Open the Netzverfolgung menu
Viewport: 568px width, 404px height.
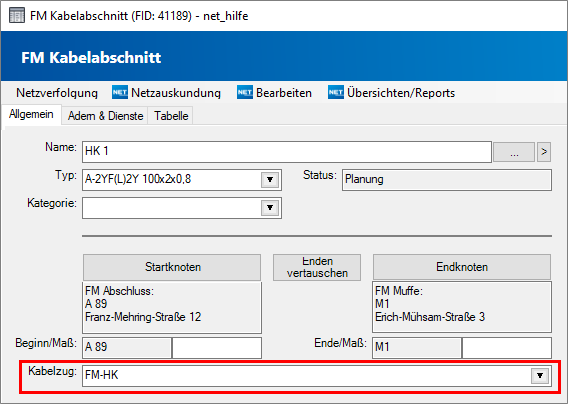57,93
